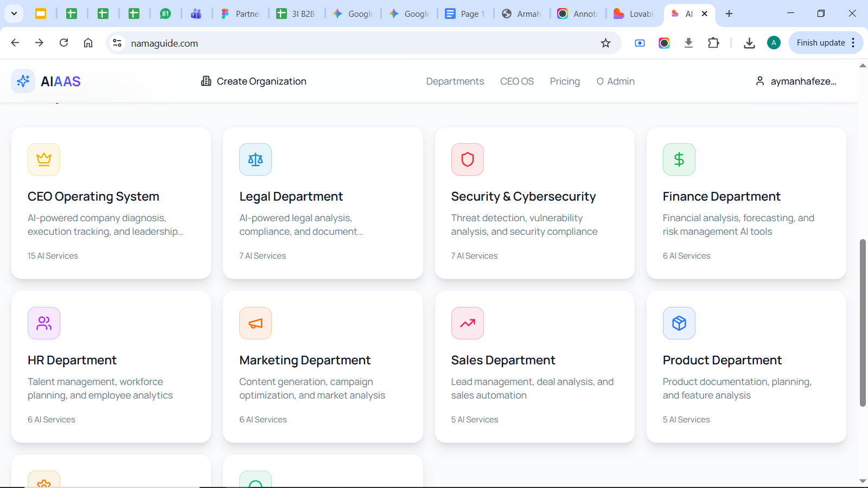
Task: Go to Departments in navigation
Action: [x=455, y=81]
